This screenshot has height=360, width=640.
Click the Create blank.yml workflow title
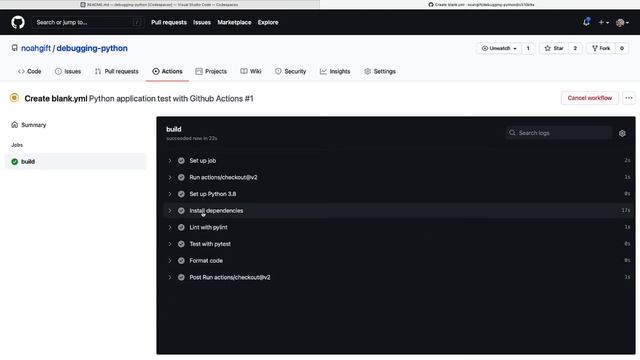[x=56, y=98]
